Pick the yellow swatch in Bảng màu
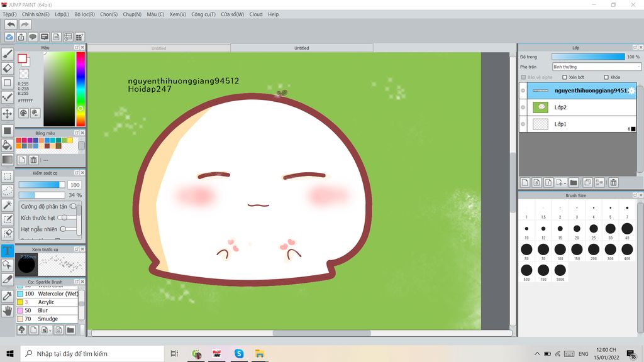This screenshot has height=362, width=644. coord(70,140)
